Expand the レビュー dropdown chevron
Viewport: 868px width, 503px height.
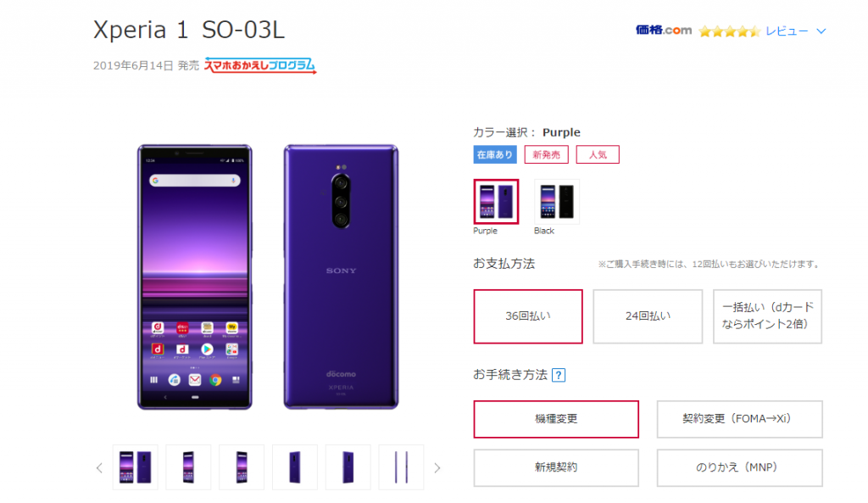pyautogui.click(x=821, y=31)
